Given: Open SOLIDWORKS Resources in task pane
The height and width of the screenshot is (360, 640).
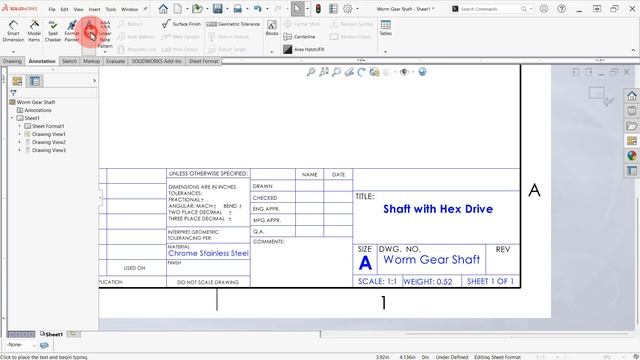Looking at the screenshot, I should pyautogui.click(x=632, y=96).
